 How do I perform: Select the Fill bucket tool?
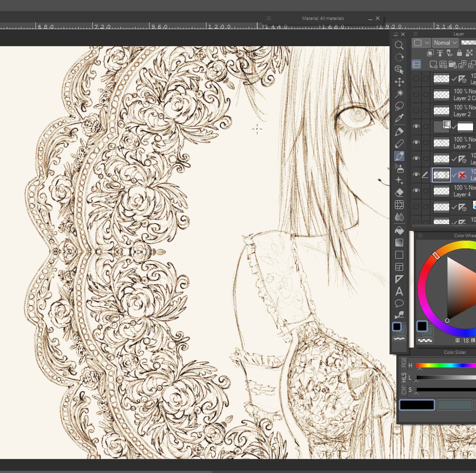400,229
